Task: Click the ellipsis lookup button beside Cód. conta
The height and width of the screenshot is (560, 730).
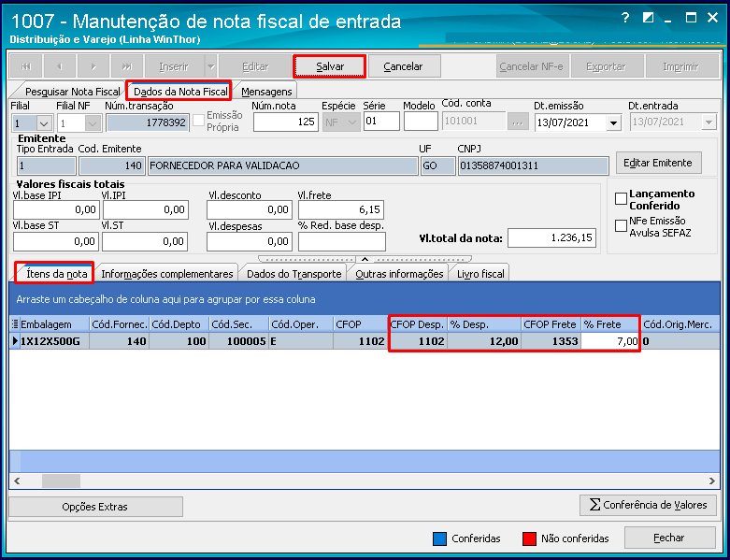Action: [518, 122]
